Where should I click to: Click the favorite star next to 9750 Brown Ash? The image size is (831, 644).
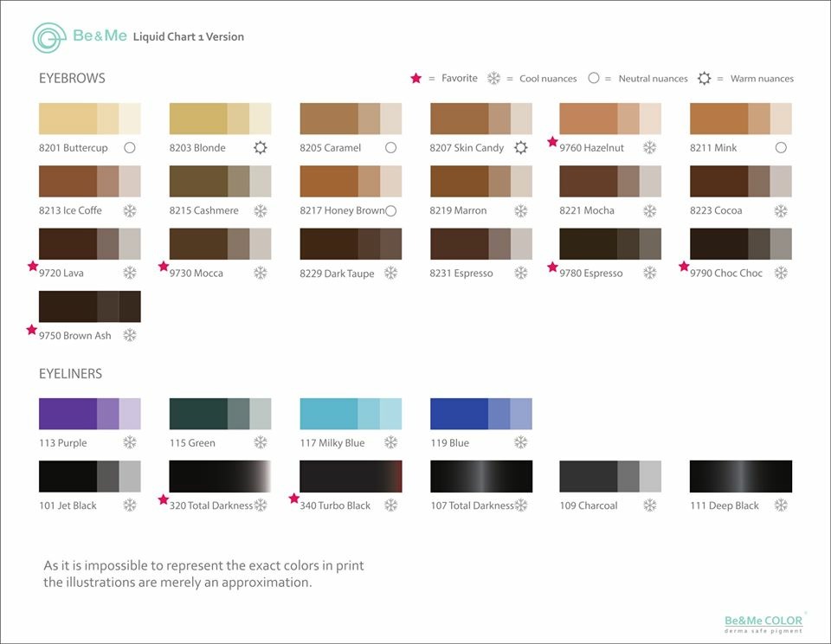coord(32,330)
